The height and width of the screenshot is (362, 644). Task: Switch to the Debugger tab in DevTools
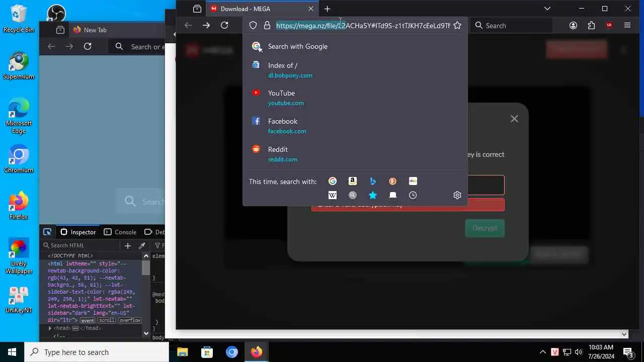(x=154, y=232)
